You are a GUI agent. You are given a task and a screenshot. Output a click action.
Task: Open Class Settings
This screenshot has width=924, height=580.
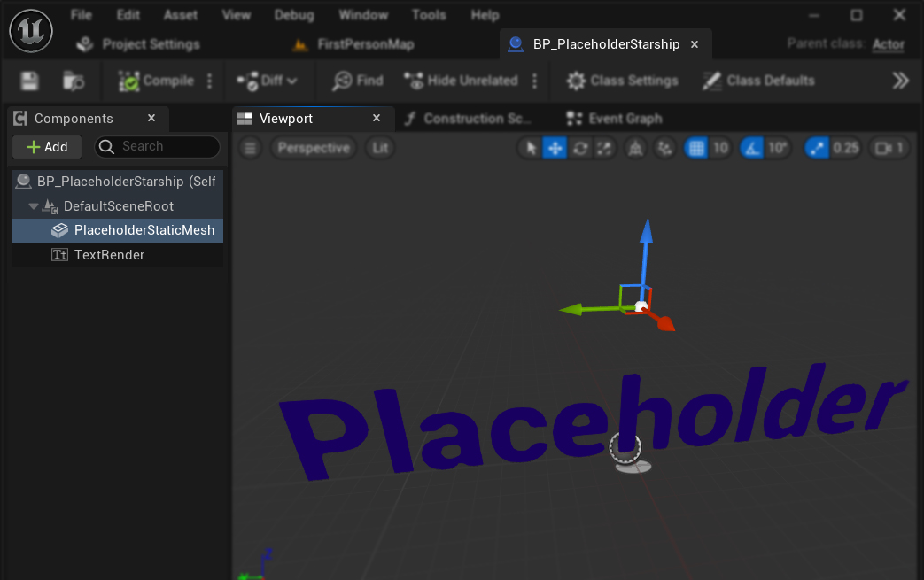point(622,81)
